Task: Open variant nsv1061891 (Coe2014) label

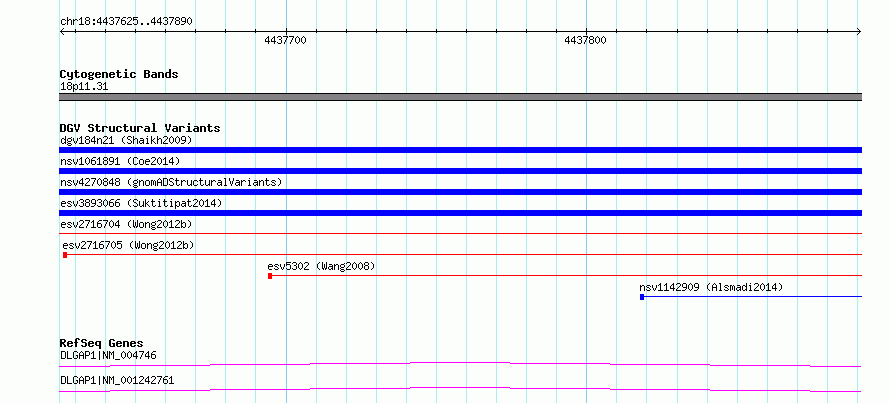Action: (x=120, y=161)
